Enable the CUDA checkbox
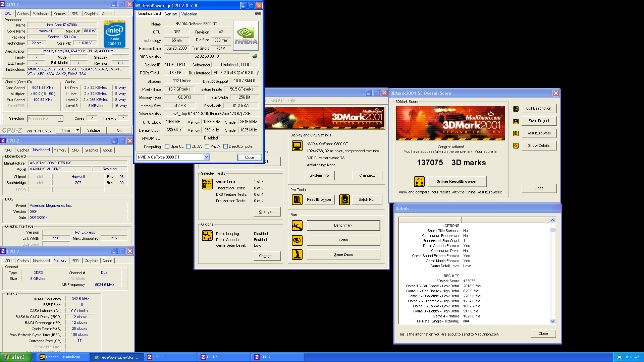The height and width of the screenshot is (362, 644). tap(189, 146)
